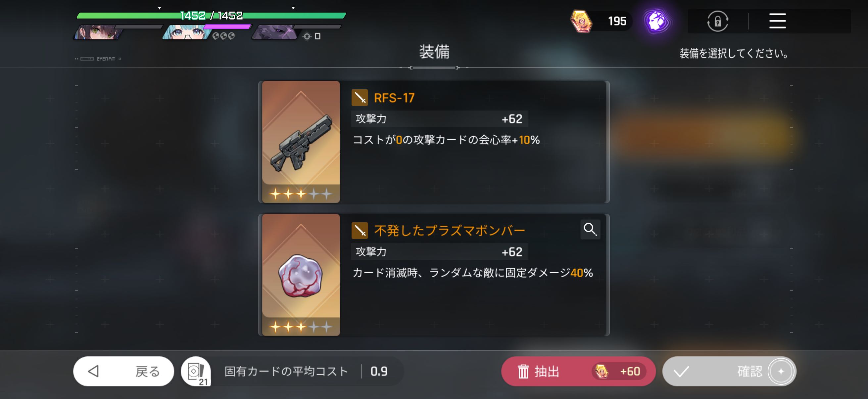Choose the 不発したプラズマボンバー equipment card
Image resolution: width=868 pixels, height=399 pixels.
(434, 275)
